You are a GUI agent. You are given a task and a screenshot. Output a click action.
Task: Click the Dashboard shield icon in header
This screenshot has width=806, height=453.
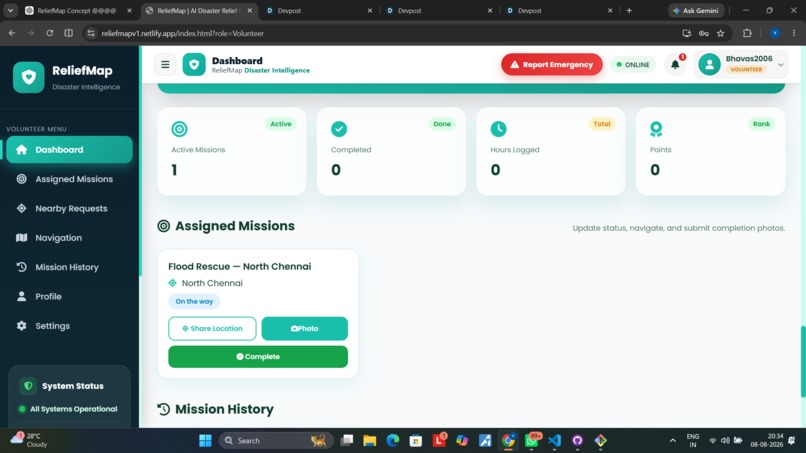194,65
